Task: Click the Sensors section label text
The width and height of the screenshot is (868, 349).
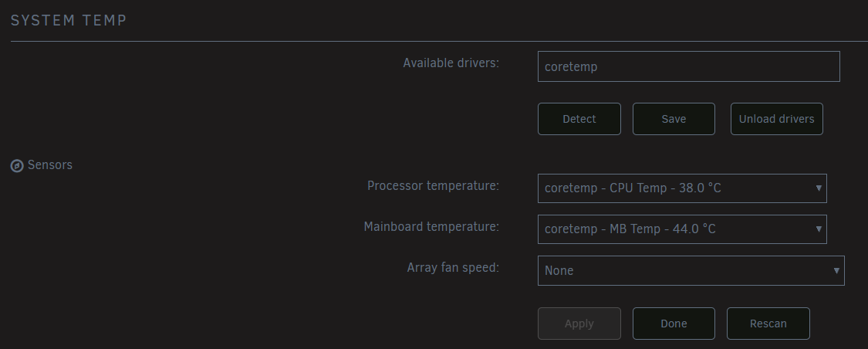Action: click(x=50, y=164)
